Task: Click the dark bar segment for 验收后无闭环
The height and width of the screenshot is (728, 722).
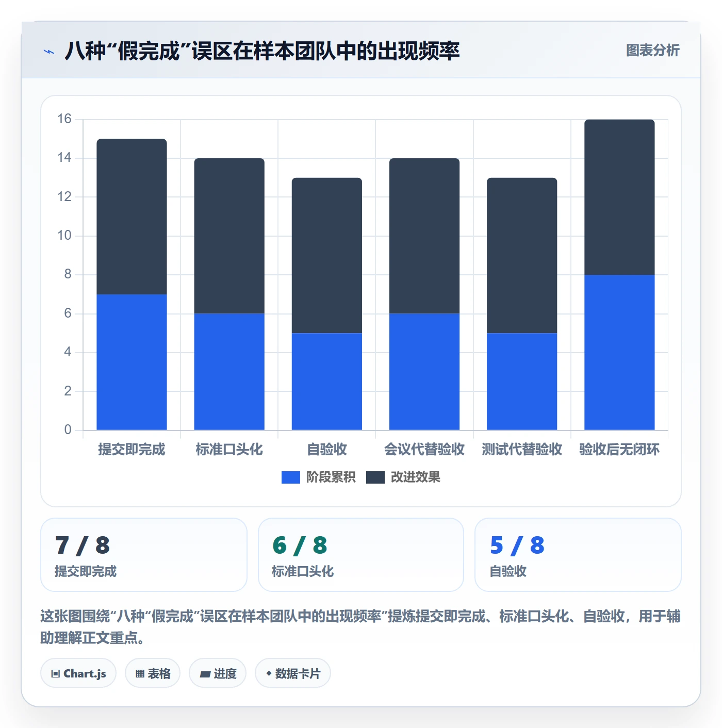Action: tap(619, 197)
